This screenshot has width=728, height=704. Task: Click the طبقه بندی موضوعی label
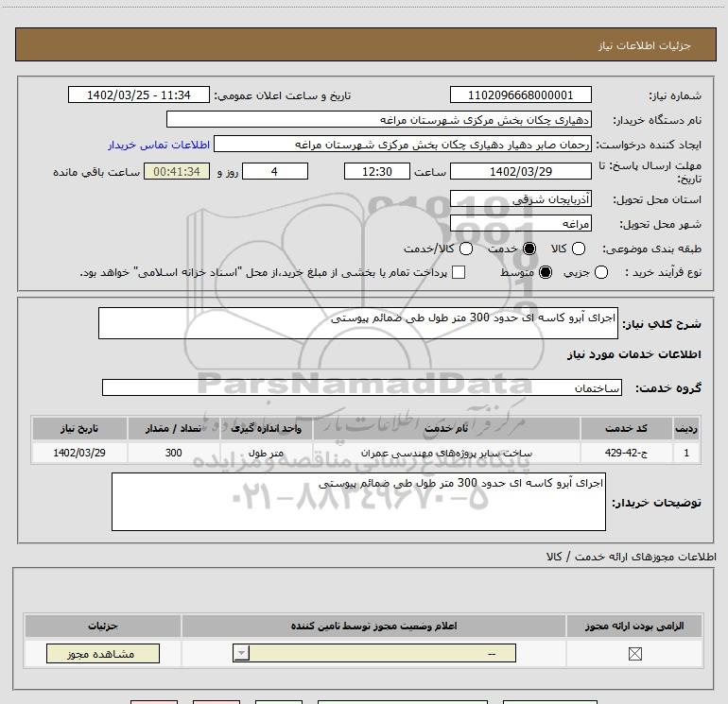coord(651,249)
